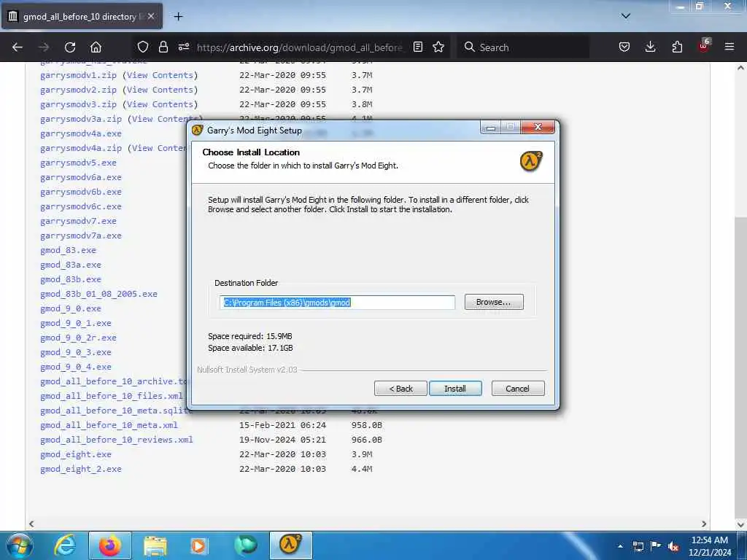View Contents of garrysmodv2.zip
The height and width of the screenshot is (560, 747).
[160, 90]
